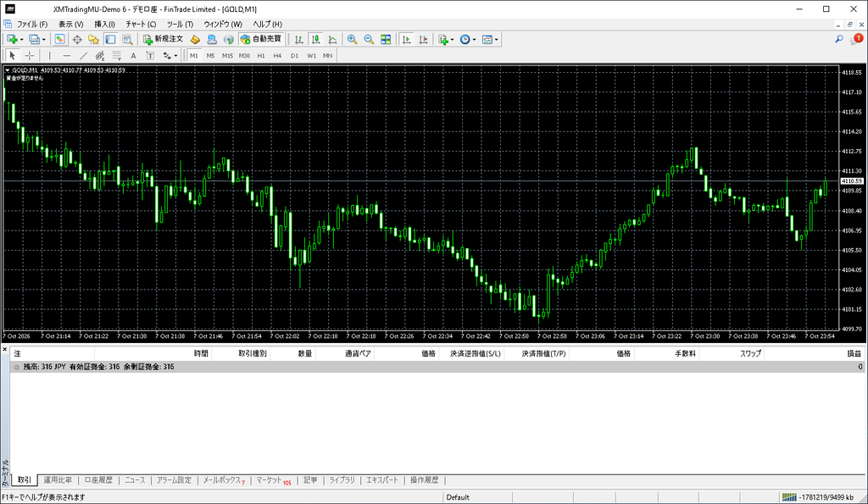Viewport: 868px width, 504px height.
Task: Open the notification bubble with red badge
Action: [856, 39]
